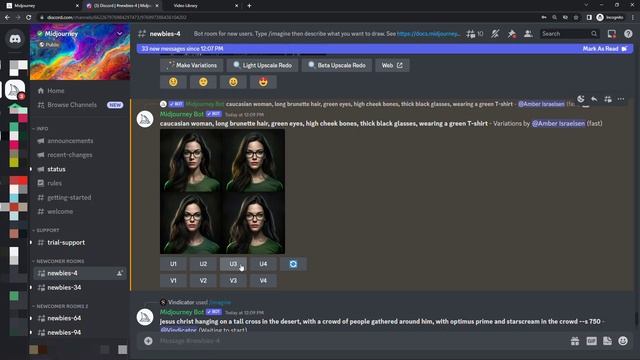The image size is (640, 360).
Task: Click search magnifier icon in search box
Action: (x=594, y=34)
